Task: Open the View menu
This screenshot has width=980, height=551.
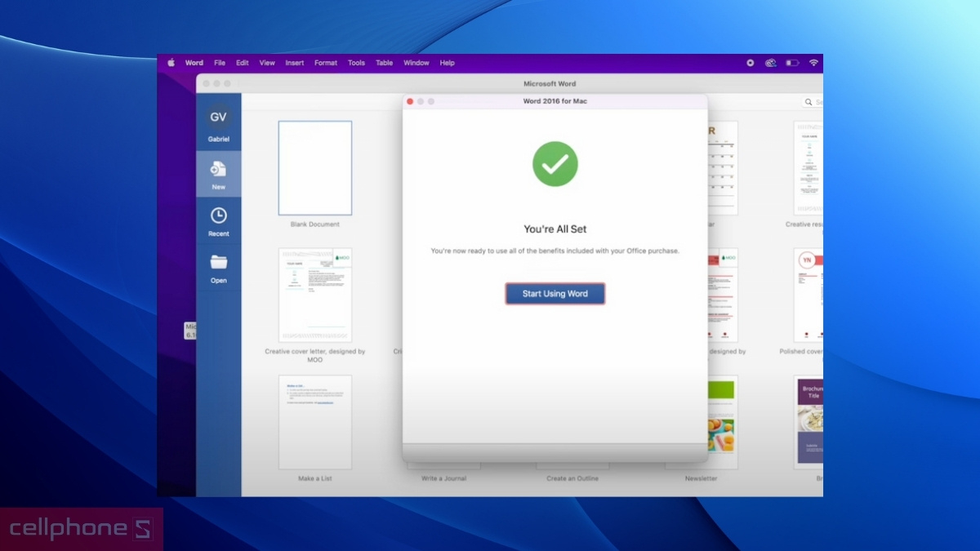Action: click(x=267, y=63)
